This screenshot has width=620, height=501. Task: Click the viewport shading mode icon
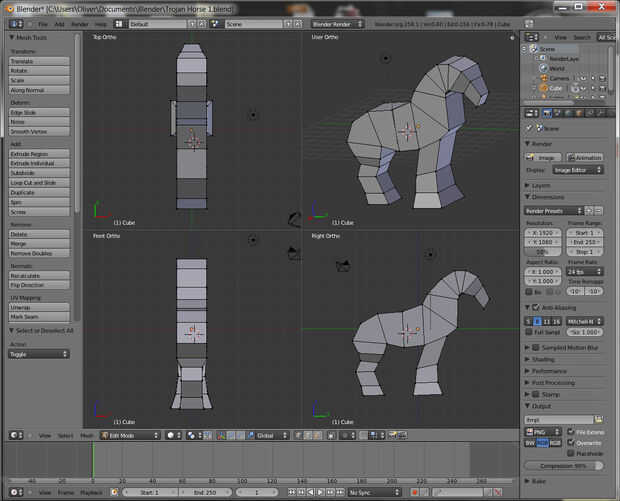[171, 435]
